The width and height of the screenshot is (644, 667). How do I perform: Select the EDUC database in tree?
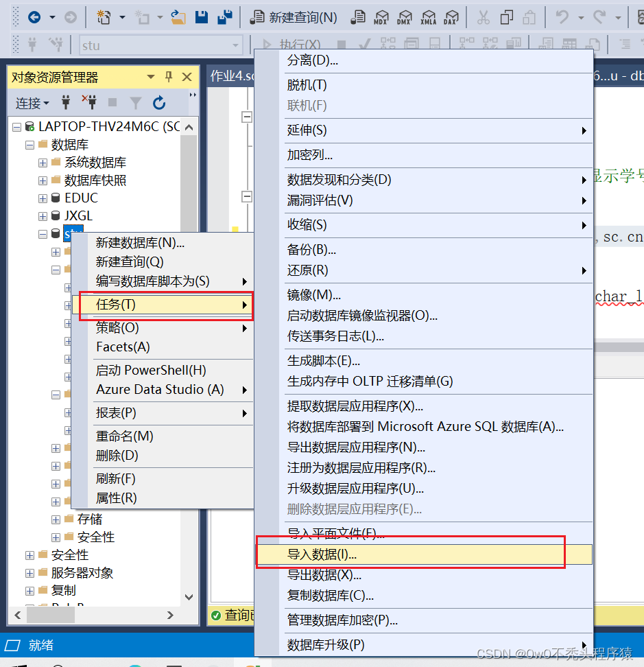click(x=81, y=198)
